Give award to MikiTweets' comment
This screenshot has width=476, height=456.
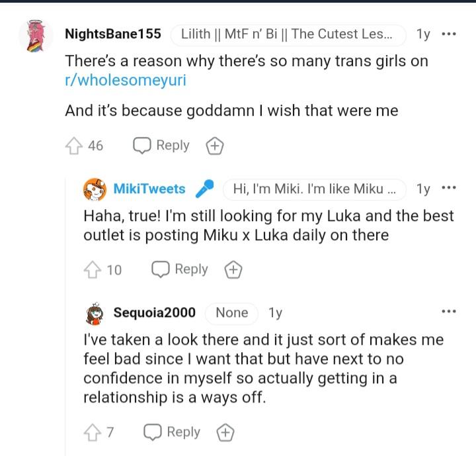[x=233, y=269]
